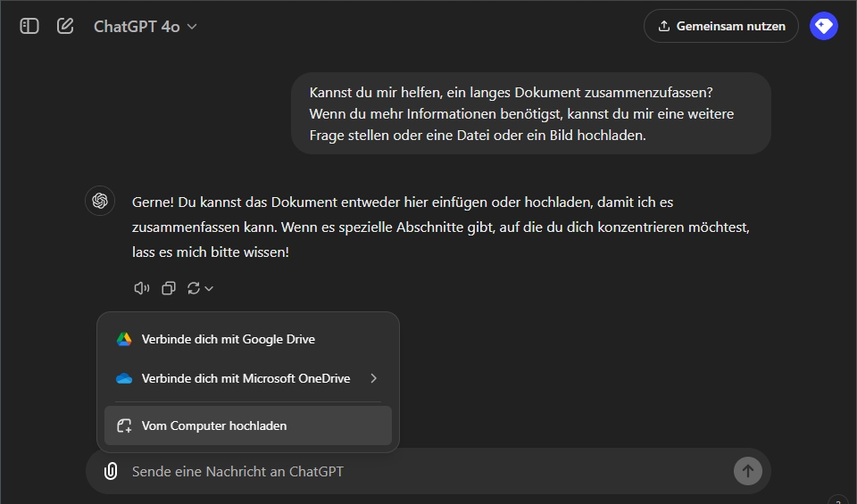The width and height of the screenshot is (857, 504).
Task: Click the Google Drive logo icon
Action: [x=124, y=339]
